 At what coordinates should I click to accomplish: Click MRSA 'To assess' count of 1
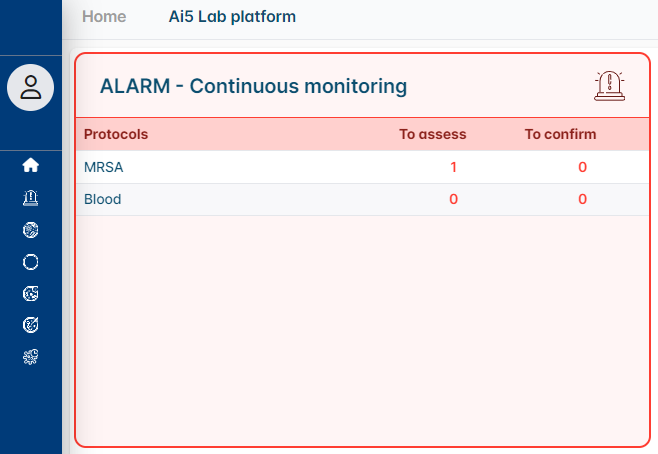[x=453, y=167]
